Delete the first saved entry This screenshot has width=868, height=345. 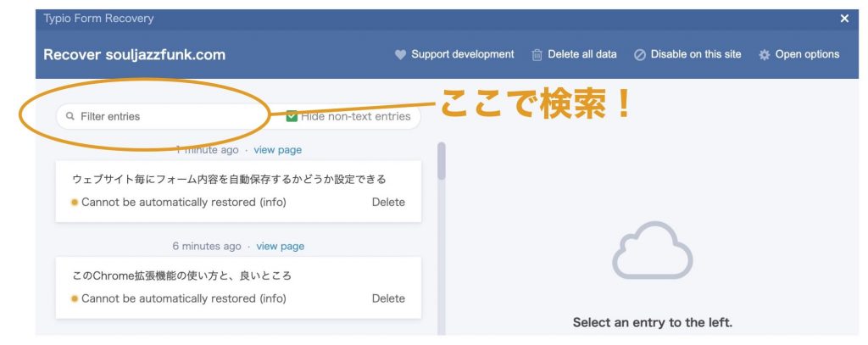tap(388, 203)
